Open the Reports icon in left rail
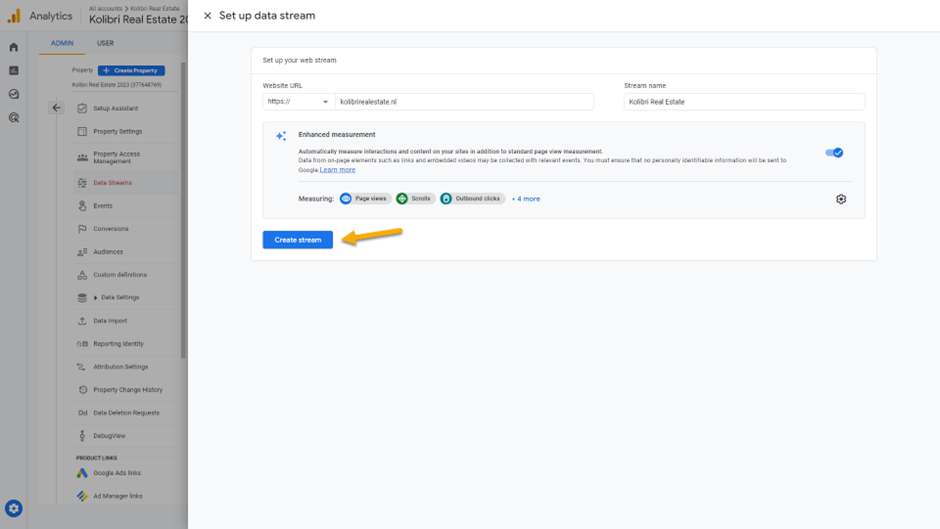The image size is (940, 529). pyautogui.click(x=14, y=70)
